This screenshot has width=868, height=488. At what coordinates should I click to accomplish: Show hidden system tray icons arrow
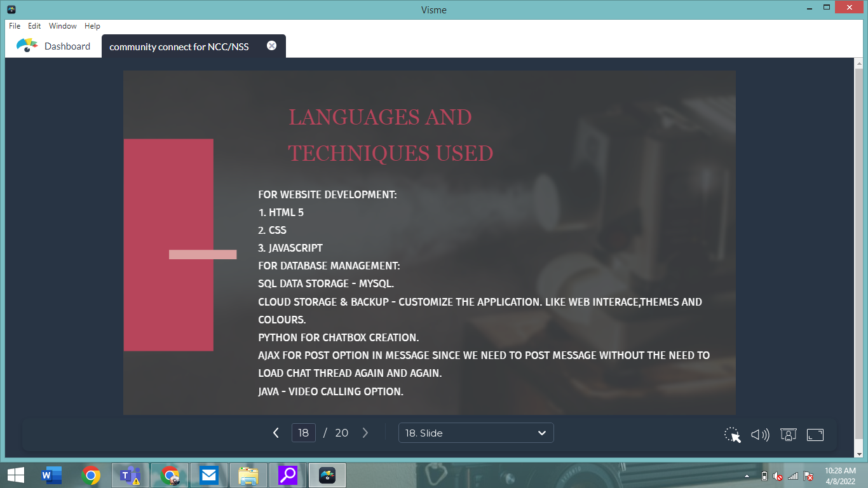point(748,475)
